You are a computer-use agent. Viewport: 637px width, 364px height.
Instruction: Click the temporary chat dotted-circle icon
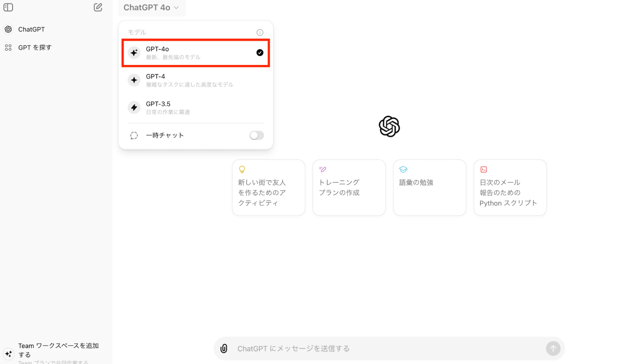click(134, 135)
